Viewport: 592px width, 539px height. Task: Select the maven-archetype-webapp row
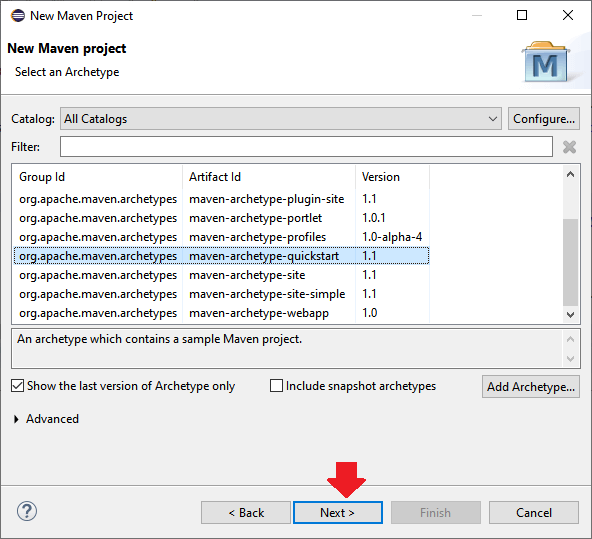click(221, 313)
